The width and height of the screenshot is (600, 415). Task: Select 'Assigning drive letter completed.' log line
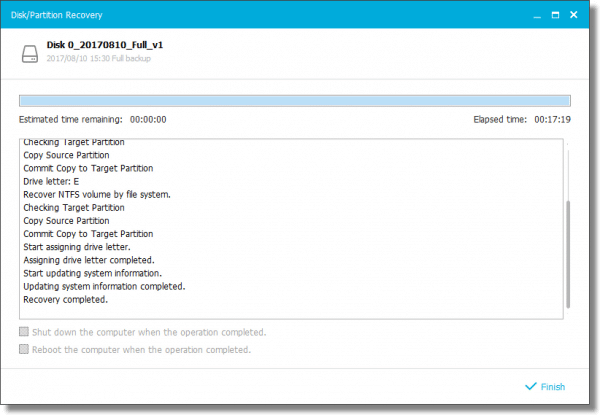pyautogui.click(x=89, y=260)
